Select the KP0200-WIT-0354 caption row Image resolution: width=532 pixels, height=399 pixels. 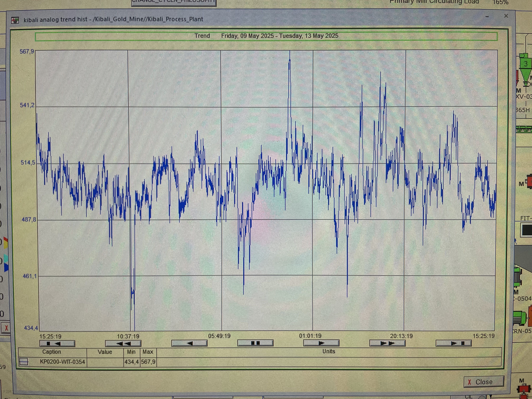coord(63,362)
